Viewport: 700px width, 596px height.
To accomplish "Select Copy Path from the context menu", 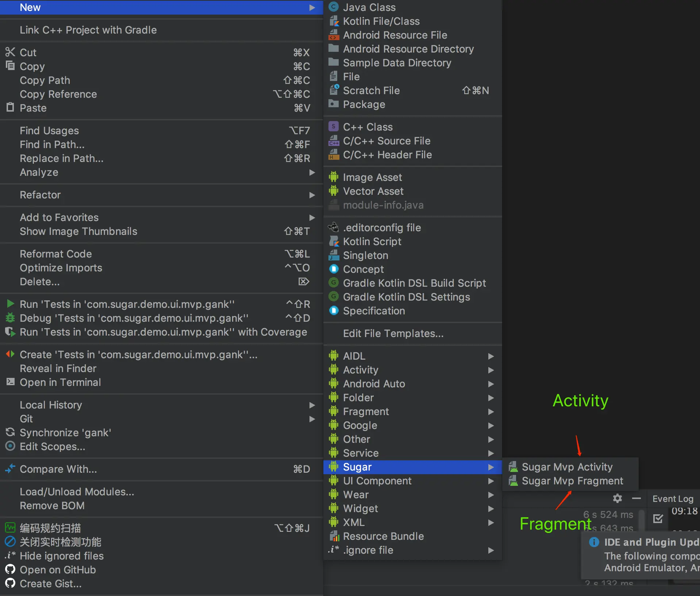I will [x=161, y=80].
